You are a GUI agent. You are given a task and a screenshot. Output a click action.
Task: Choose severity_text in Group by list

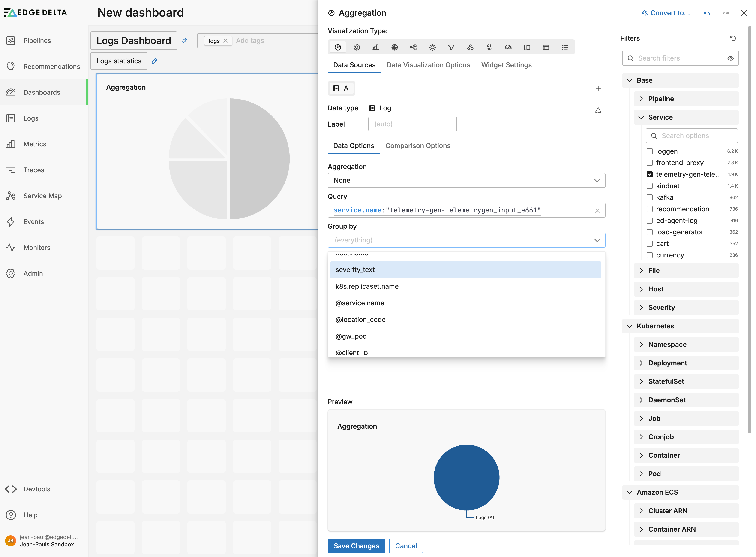pos(465,270)
